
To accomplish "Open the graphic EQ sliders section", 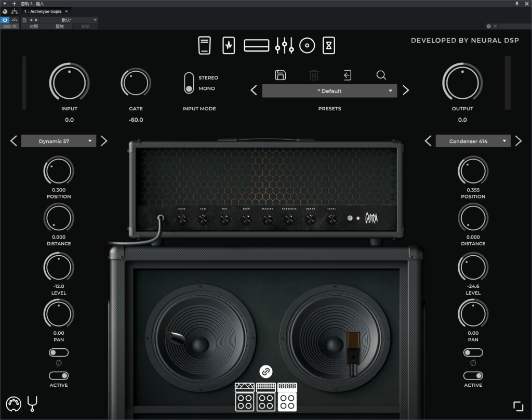I will coord(284,46).
